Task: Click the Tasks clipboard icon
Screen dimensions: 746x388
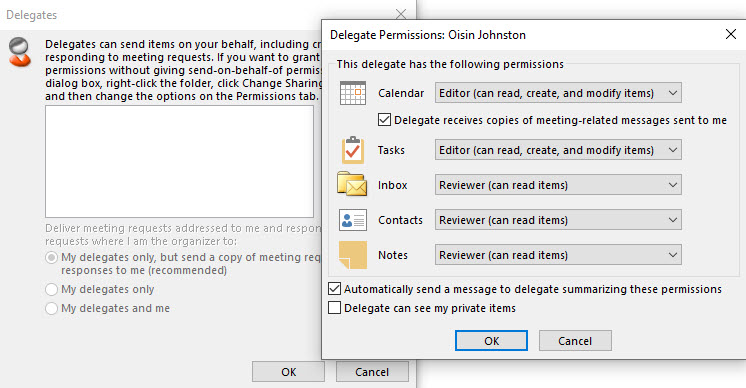Action: [353, 150]
